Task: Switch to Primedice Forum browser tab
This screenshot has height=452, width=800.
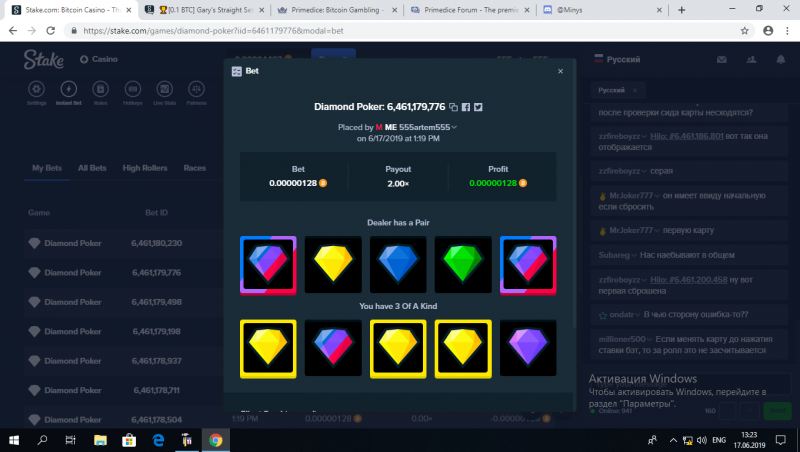Action: 470,10
